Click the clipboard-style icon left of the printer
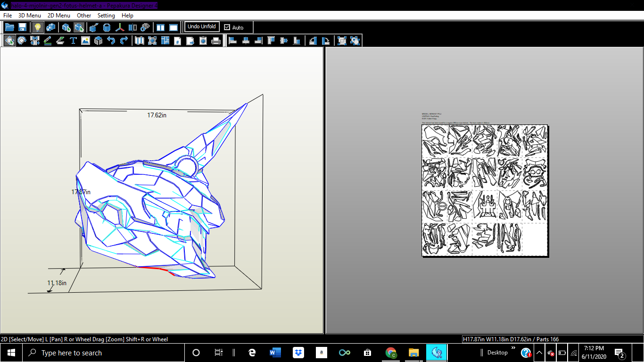The height and width of the screenshot is (362, 644). pyautogui.click(x=203, y=41)
